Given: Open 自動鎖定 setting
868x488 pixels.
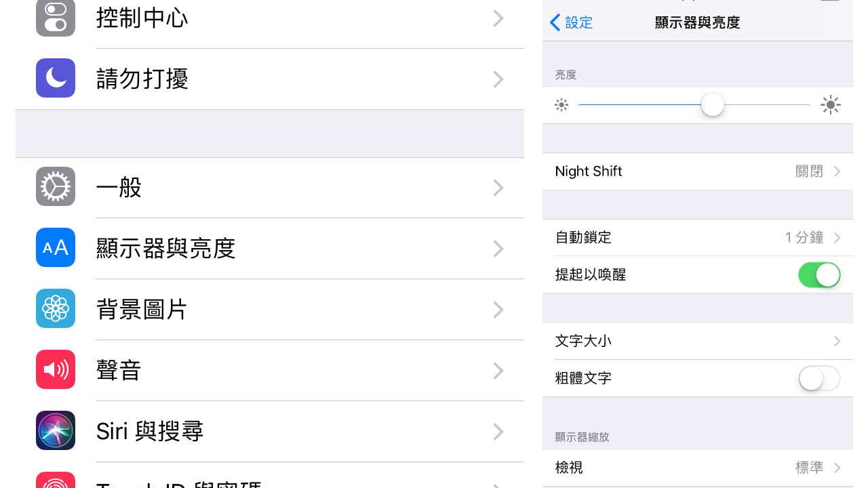Looking at the screenshot, I should point(698,238).
